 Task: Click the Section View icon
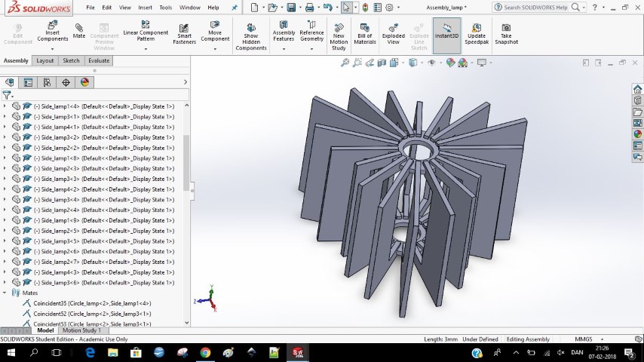click(382, 63)
